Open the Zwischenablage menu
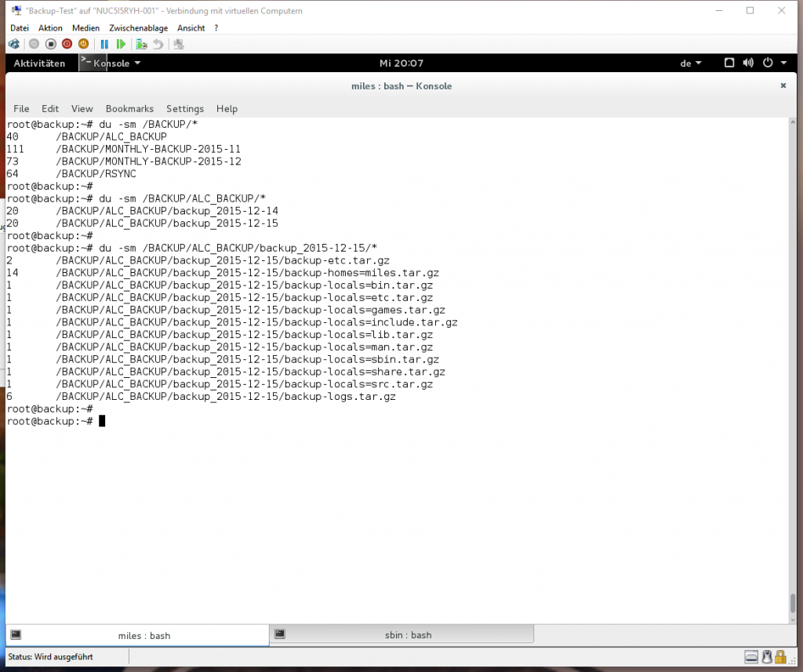This screenshot has height=672, width=803. click(138, 28)
